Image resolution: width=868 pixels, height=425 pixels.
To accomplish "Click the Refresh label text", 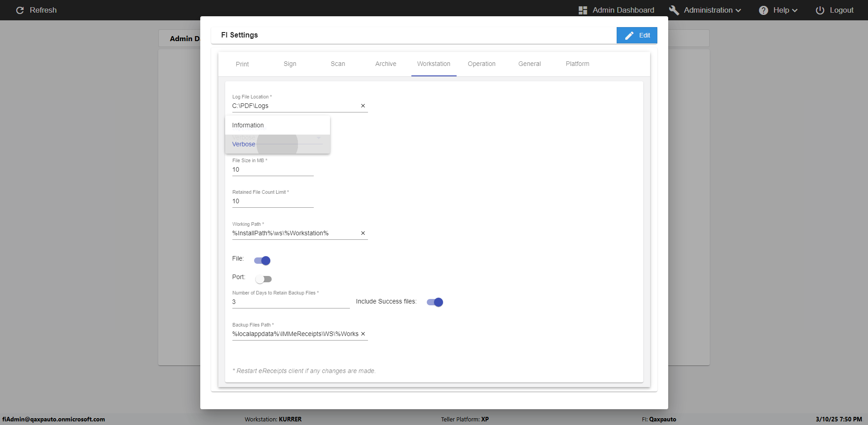I will pyautogui.click(x=43, y=10).
